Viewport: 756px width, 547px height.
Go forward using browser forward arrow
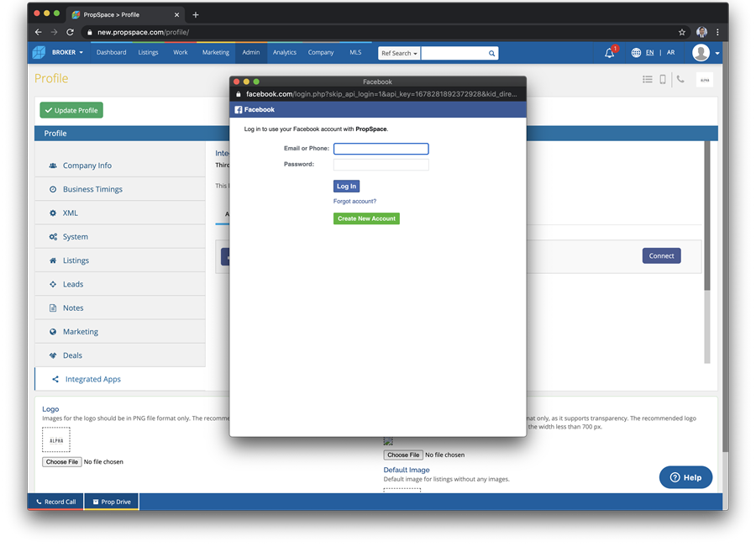(x=54, y=32)
